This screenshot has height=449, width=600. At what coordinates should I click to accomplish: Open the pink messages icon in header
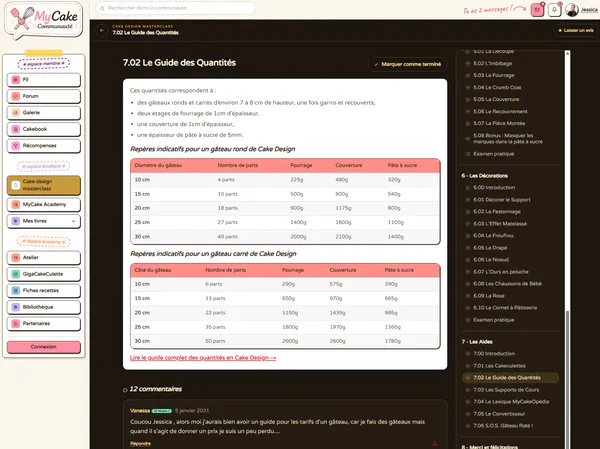[537, 10]
